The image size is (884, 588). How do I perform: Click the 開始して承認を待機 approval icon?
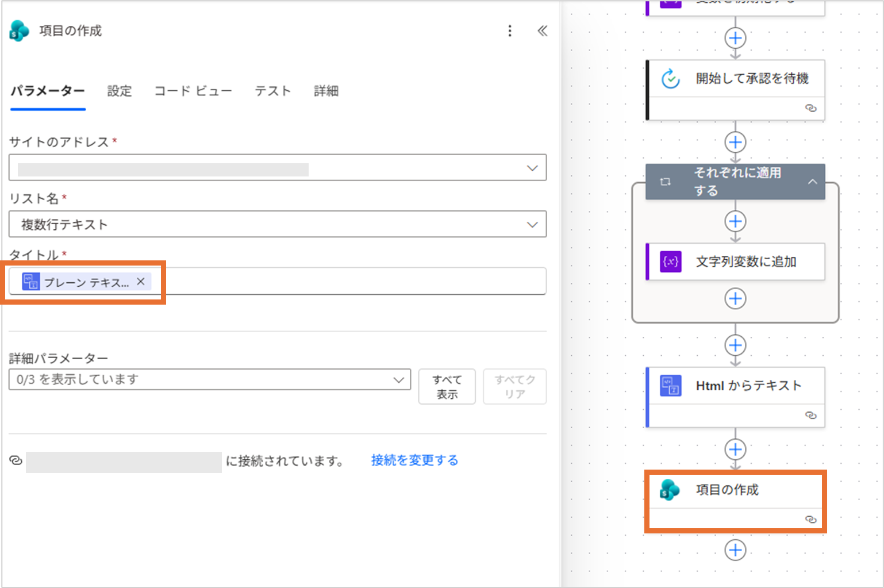(670, 79)
